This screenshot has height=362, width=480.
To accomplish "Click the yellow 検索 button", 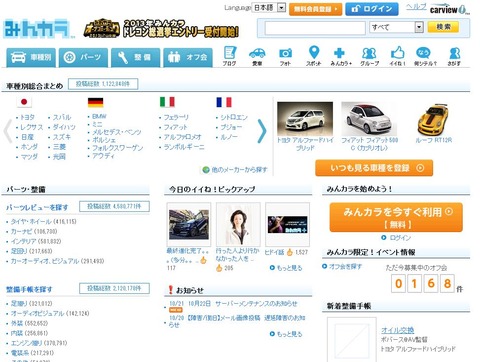I will pyautogui.click(x=443, y=27).
